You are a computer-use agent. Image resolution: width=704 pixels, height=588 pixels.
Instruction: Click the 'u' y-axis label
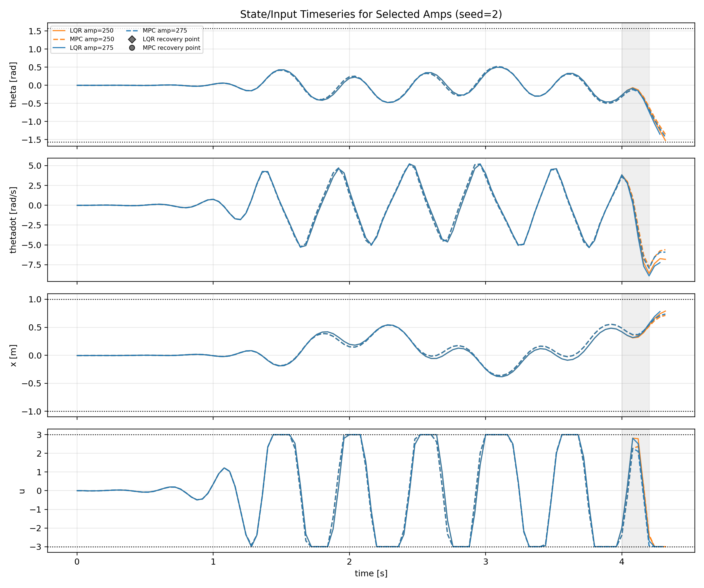tap(22, 491)
